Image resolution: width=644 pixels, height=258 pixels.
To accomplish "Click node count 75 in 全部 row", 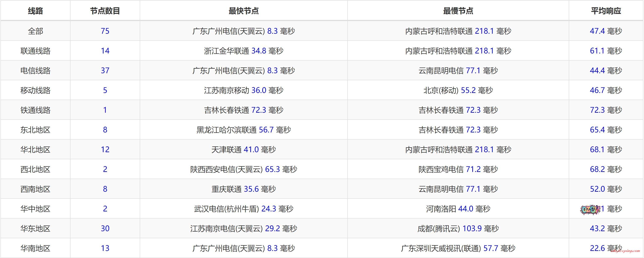I will (105, 31).
